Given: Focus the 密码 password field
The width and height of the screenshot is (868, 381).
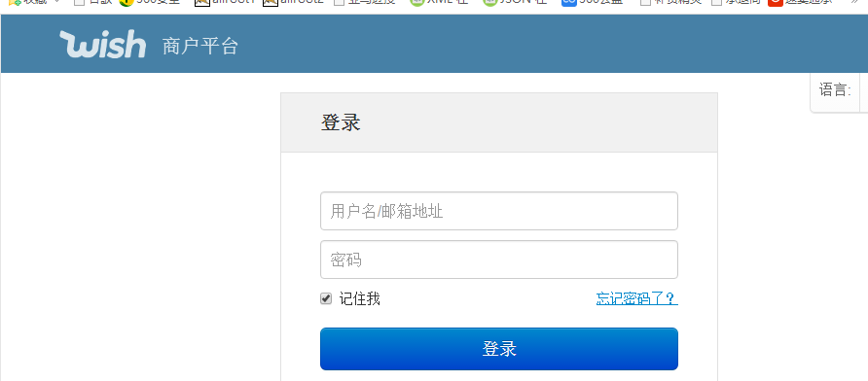Looking at the screenshot, I should click(x=499, y=260).
